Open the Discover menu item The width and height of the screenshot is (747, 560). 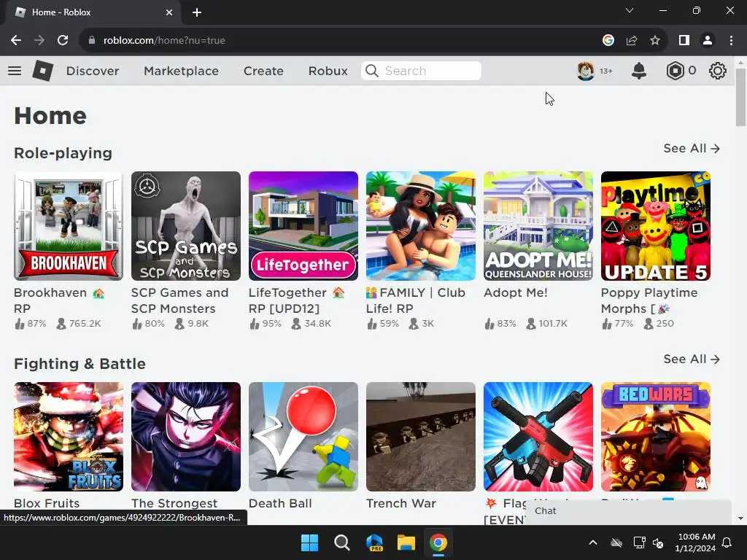[x=93, y=71]
